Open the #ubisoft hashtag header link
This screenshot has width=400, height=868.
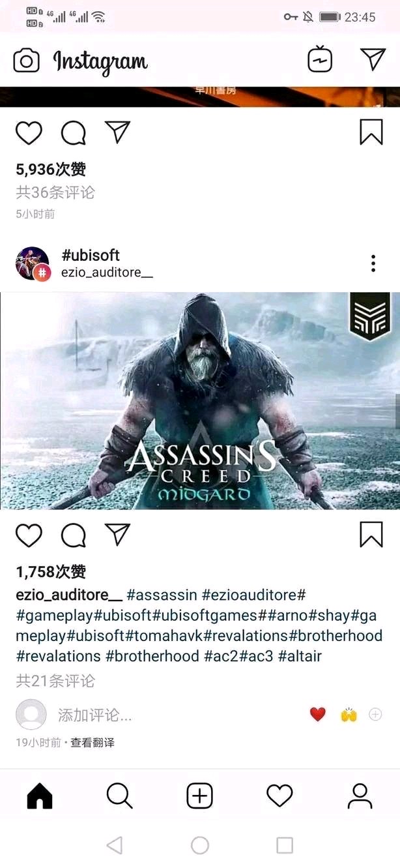pos(91,255)
